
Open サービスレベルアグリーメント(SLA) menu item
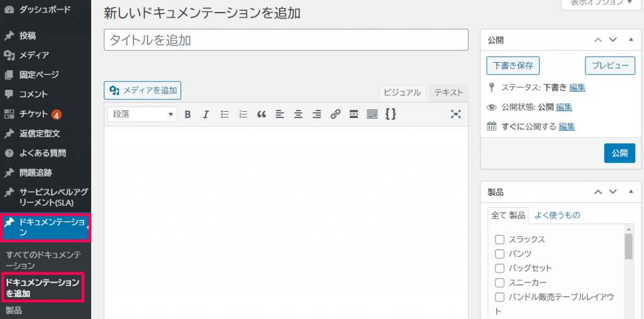coord(45,197)
